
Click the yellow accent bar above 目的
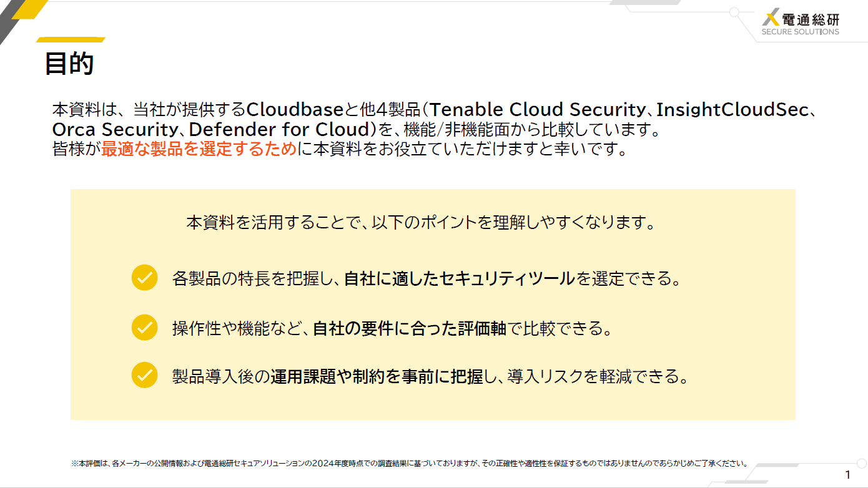pyautogui.click(x=70, y=40)
